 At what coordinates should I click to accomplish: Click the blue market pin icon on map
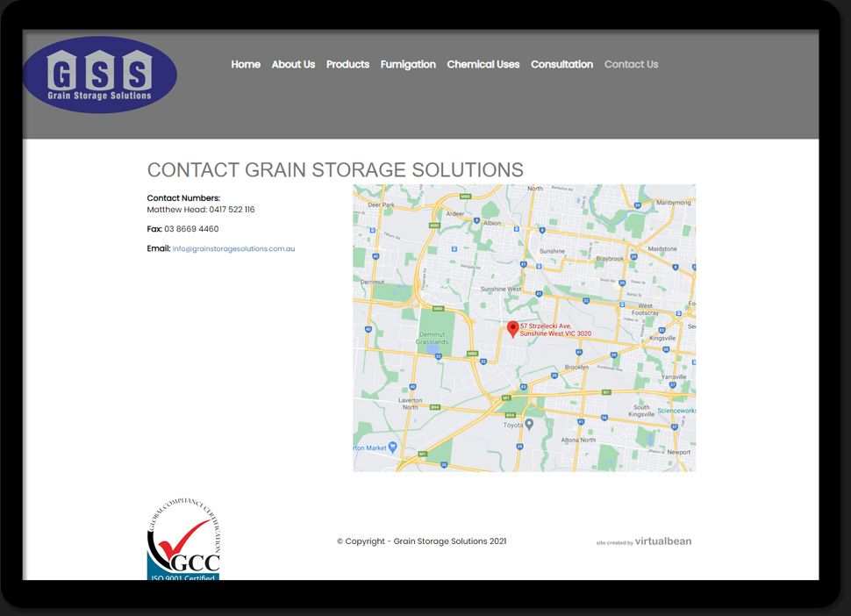point(392,447)
